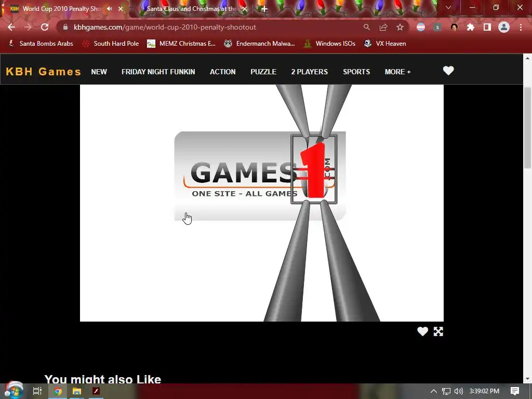Open the zoom magnifier in address bar
Viewport: 532px width, 399px height.
coord(366,27)
